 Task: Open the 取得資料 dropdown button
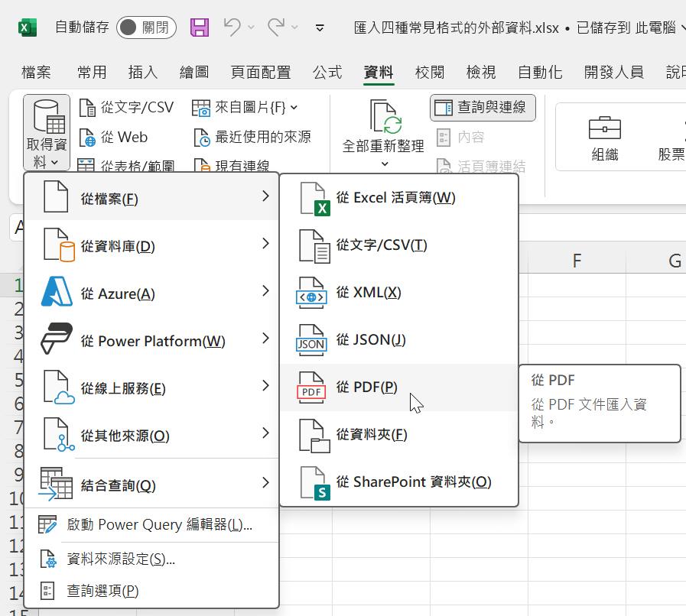[x=47, y=134]
